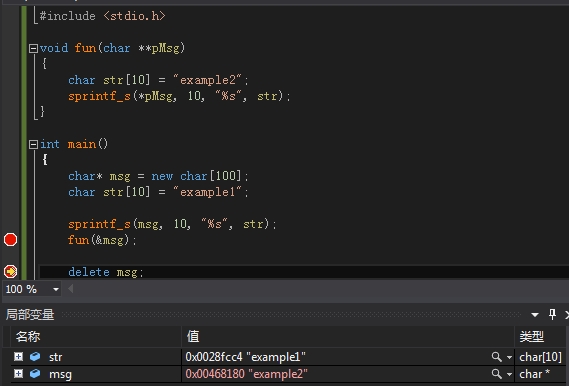Toggle breakpoint on the fun(&msg) line

pyautogui.click(x=10, y=240)
